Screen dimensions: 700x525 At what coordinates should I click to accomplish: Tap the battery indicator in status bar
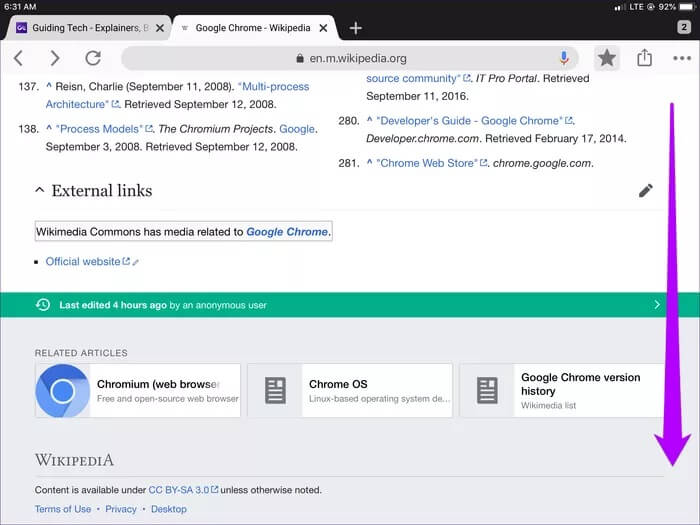click(x=686, y=7)
